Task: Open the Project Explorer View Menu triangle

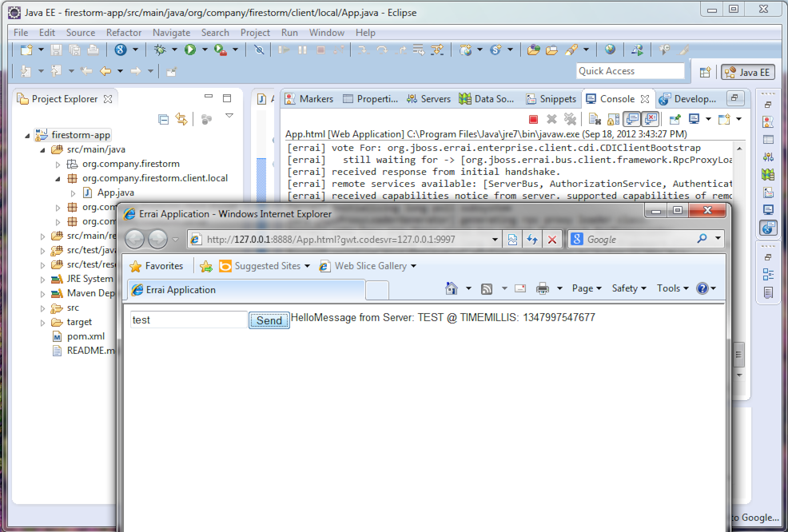Action: point(229,116)
